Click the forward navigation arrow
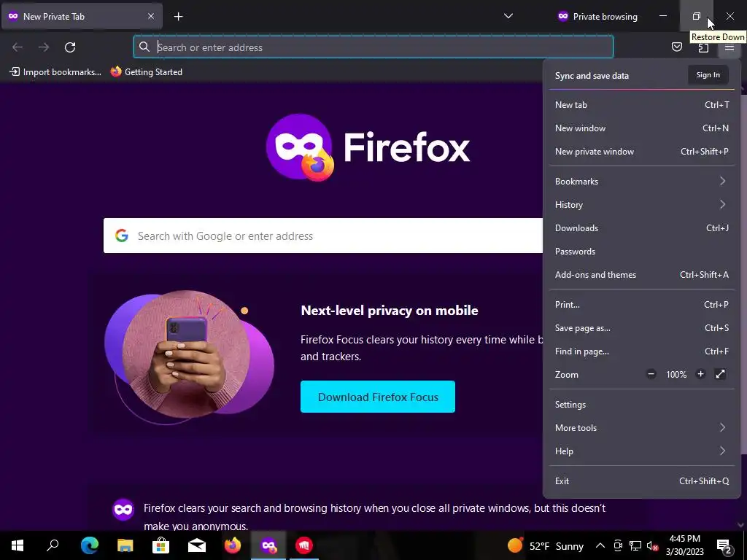This screenshot has width=747, height=560. pyautogui.click(x=44, y=47)
